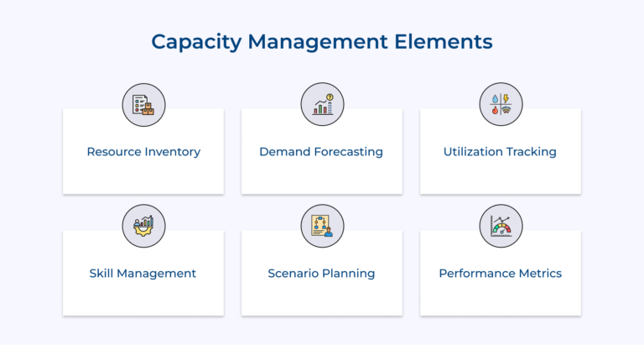Viewport: 644px width, 345px height.
Task: Open the Performance Metrics card
Action: 501,273
